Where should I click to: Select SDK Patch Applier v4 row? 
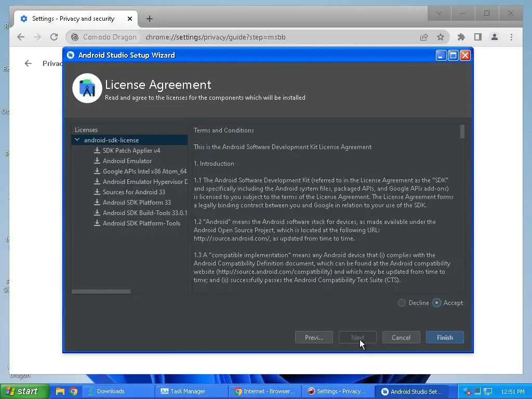(129, 151)
